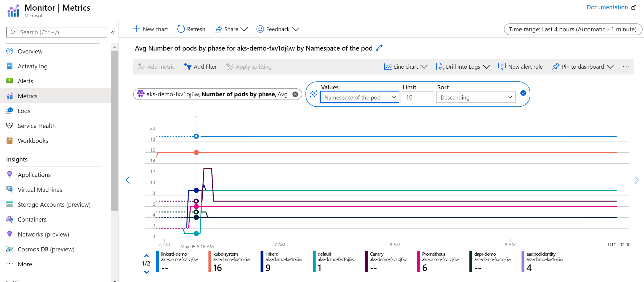
Task: Open the Line chart type dropdown
Action: point(406,67)
